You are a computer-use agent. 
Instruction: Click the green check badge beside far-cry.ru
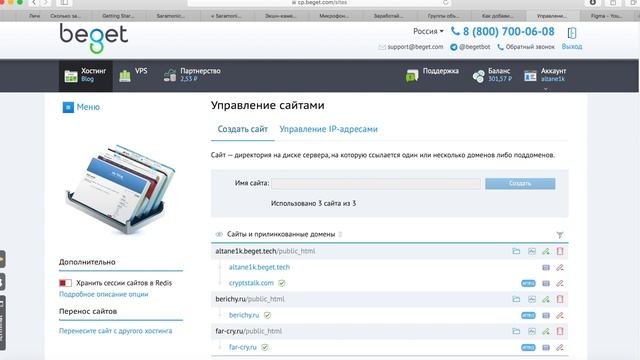tap(264, 347)
